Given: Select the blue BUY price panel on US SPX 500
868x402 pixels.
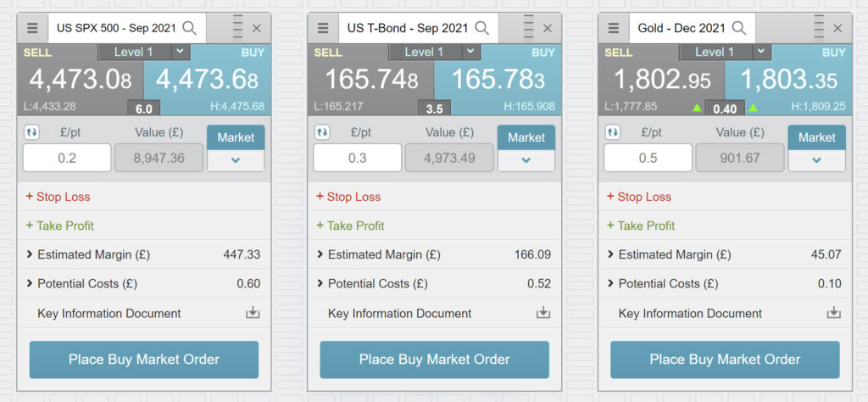Looking at the screenshot, I should tap(208, 80).
